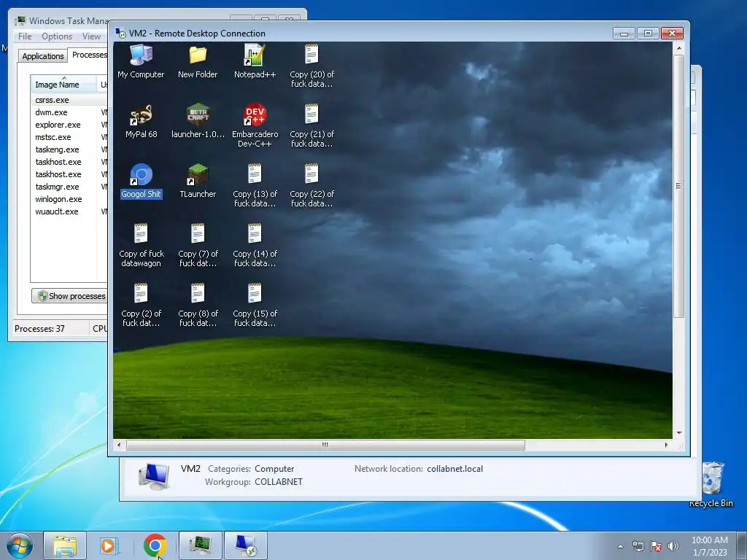Open Embarcadero Dev-C++ shortcut
This screenshot has width=747, height=560.
(x=255, y=125)
